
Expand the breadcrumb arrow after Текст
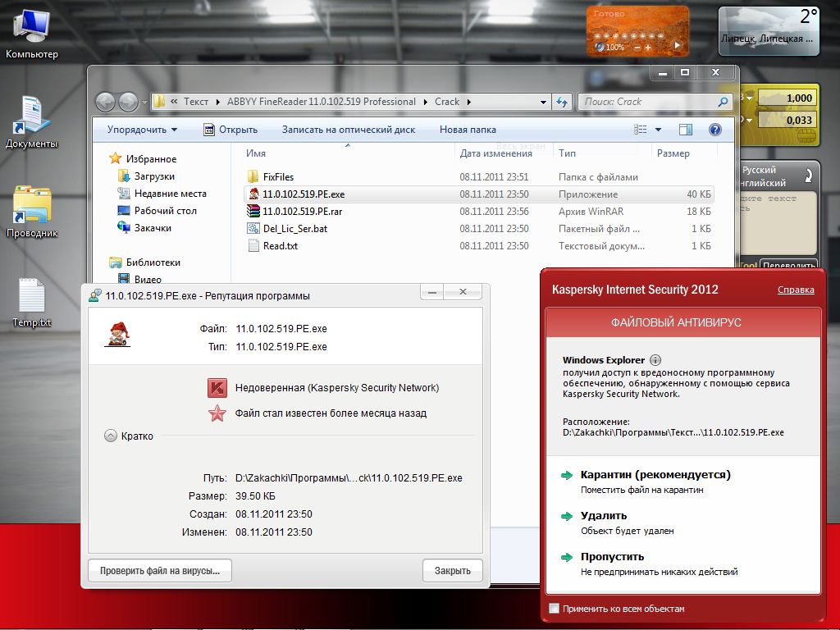tap(218, 102)
